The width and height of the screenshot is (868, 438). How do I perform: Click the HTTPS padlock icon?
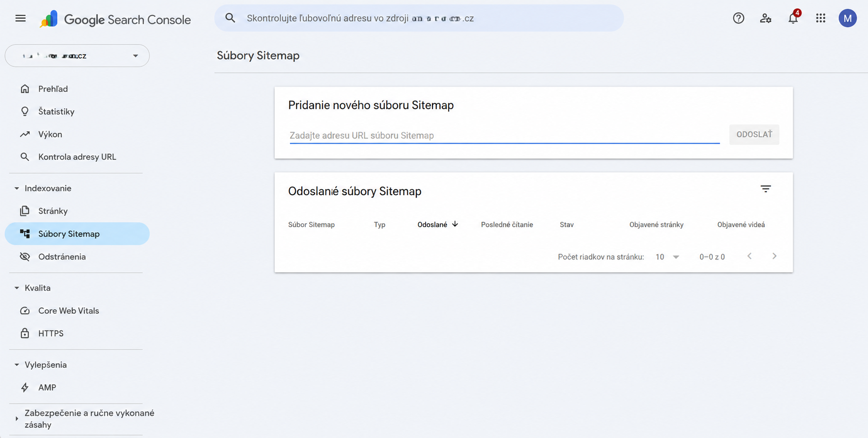[25, 333]
